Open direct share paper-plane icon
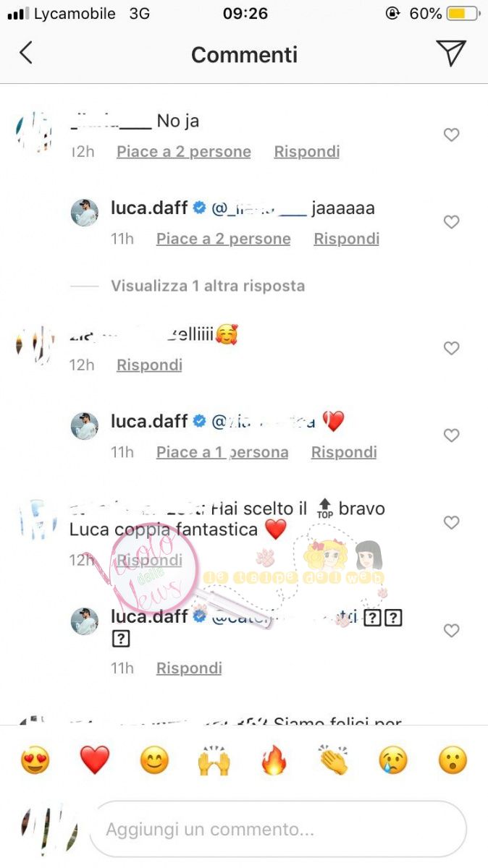Viewport: 488px width, 868px height. tap(450, 53)
